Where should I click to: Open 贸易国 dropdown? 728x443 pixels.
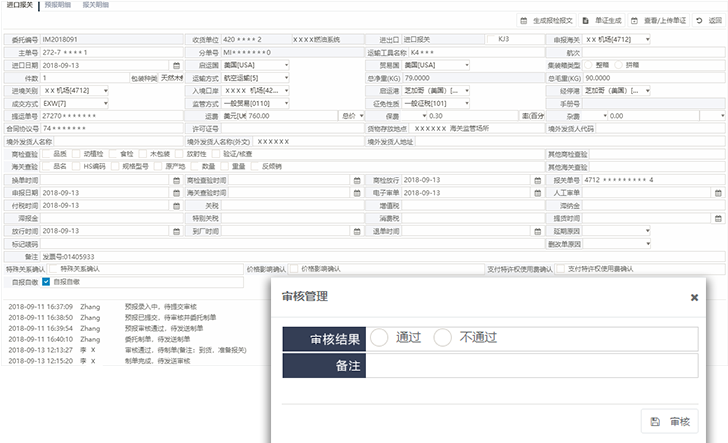coord(436,65)
